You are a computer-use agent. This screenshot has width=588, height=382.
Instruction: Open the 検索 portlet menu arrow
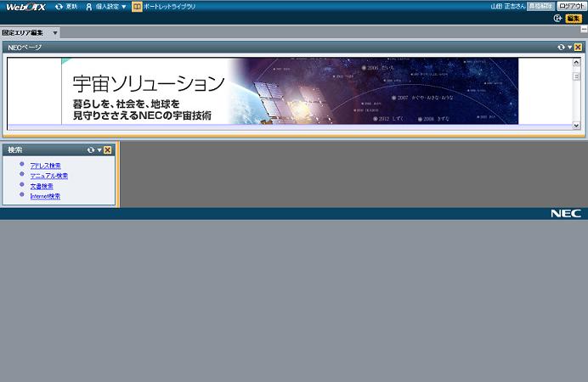99,150
